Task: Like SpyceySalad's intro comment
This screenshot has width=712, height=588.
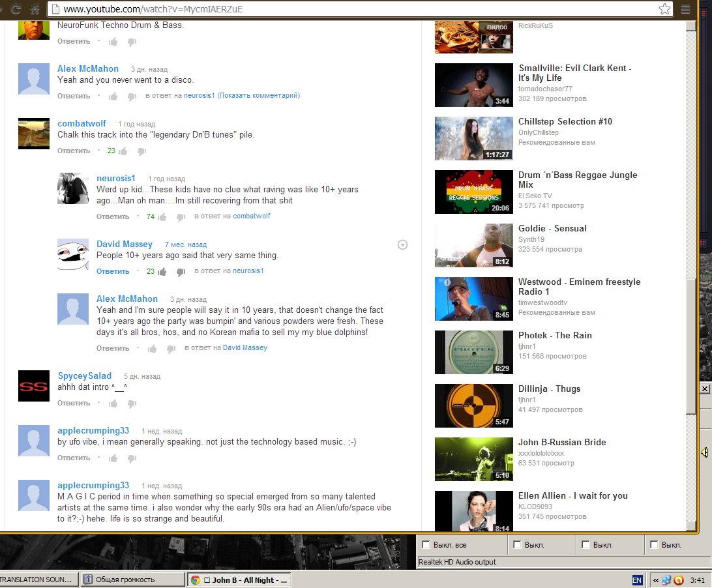Action: coord(113,404)
